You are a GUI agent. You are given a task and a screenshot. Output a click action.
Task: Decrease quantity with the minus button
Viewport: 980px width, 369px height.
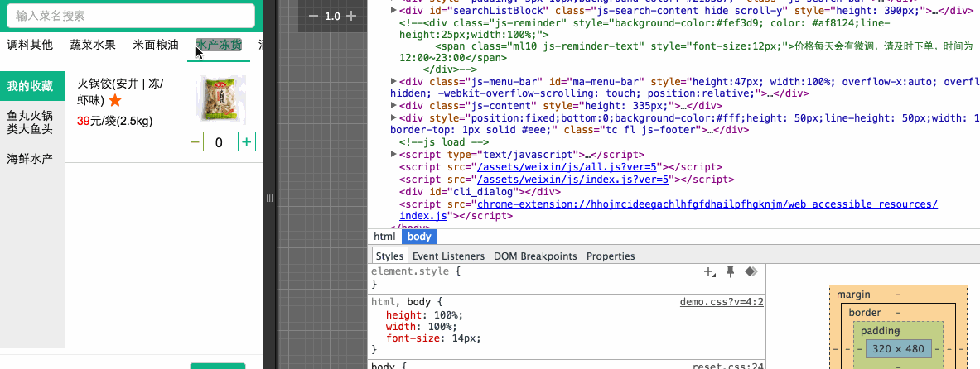195,142
